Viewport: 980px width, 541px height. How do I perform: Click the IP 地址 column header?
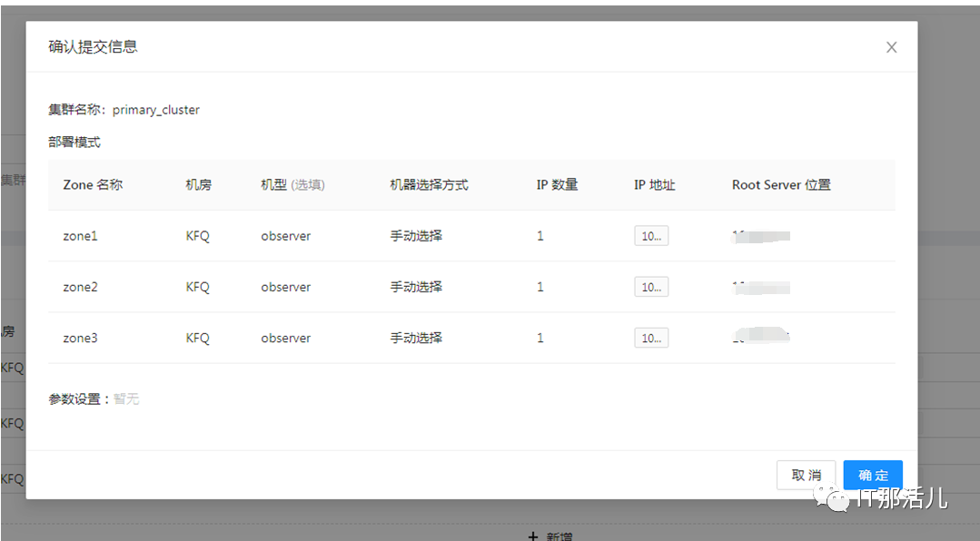[x=654, y=185]
